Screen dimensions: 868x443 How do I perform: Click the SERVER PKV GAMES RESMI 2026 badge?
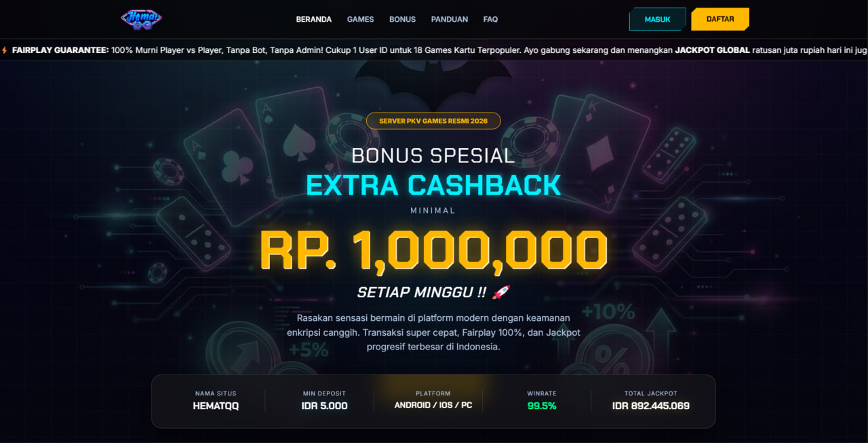(433, 121)
